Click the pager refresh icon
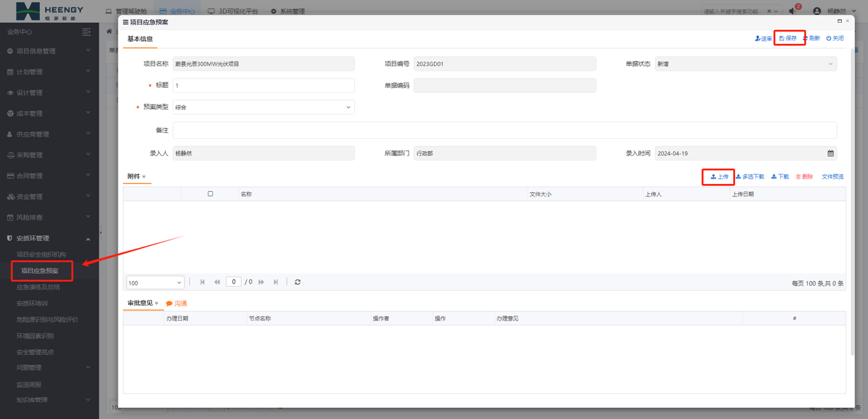 coord(298,282)
